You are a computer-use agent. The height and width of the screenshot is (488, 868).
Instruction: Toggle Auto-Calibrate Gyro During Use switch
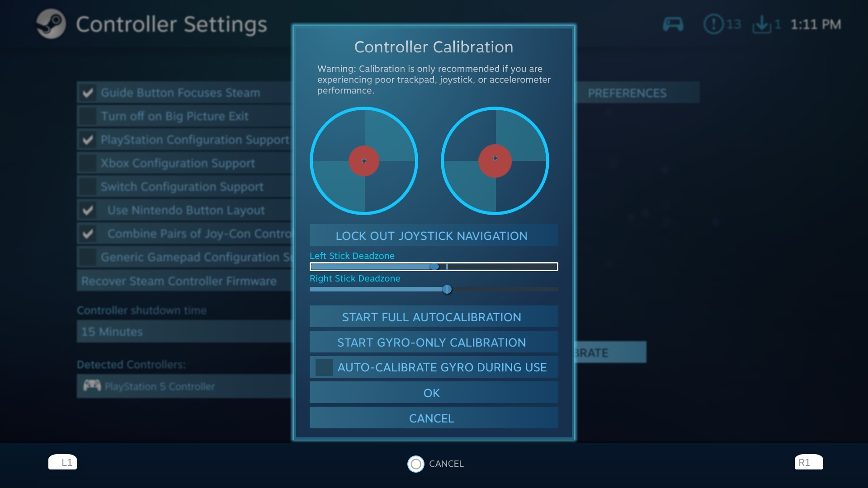[x=322, y=368]
